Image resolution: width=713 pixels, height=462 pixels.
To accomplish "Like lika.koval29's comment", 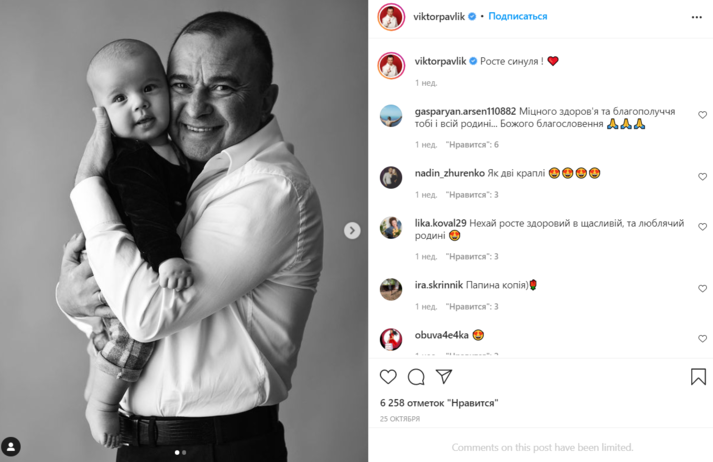I will coord(703,226).
